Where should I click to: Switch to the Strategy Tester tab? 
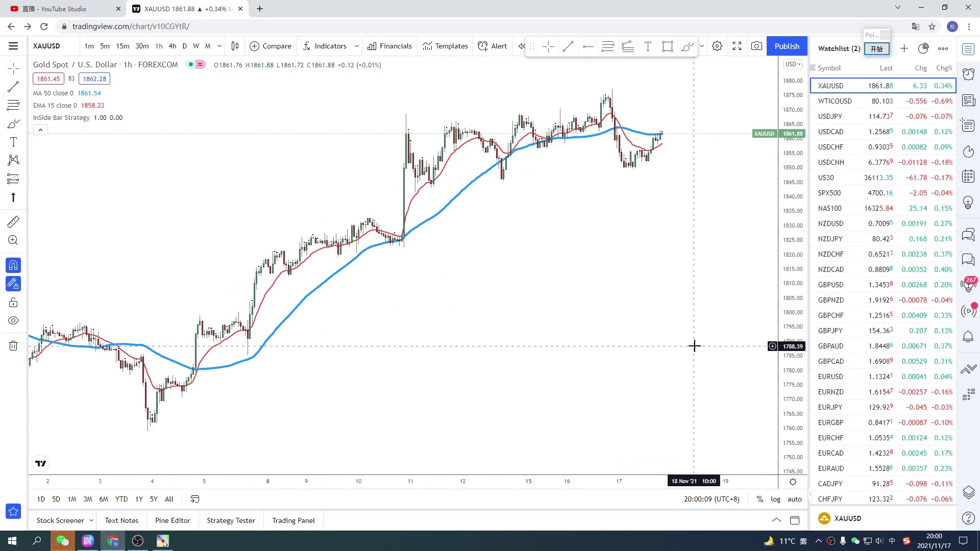click(231, 520)
